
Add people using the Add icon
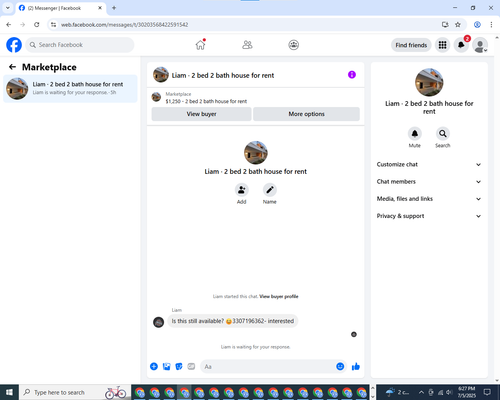(x=242, y=190)
